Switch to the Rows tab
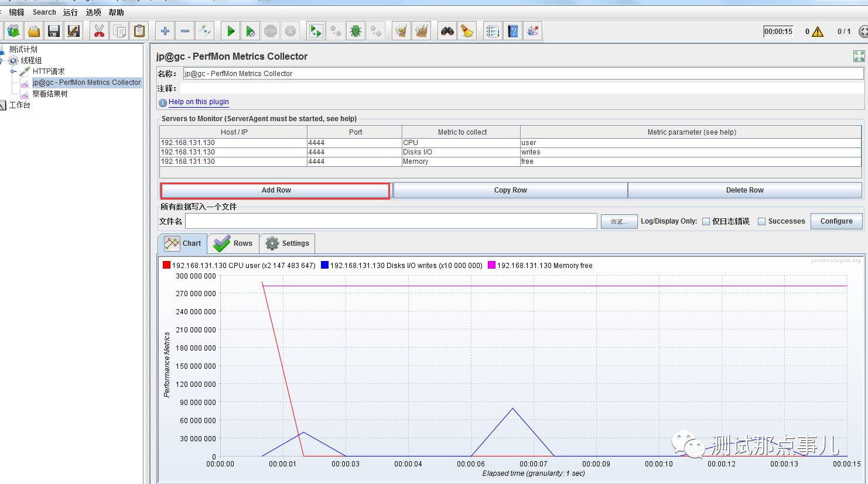Screen dimensions: 868x484 pyautogui.click(x=233, y=243)
